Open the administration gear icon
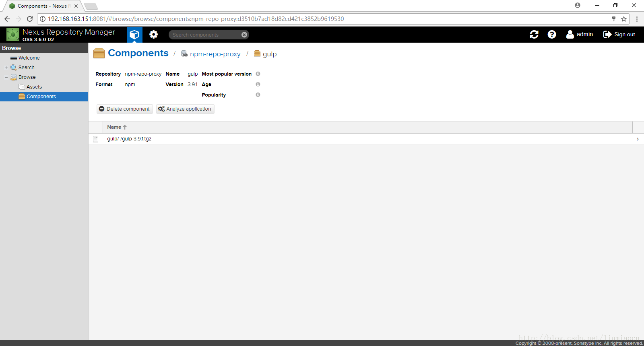The image size is (644, 346). click(153, 35)
